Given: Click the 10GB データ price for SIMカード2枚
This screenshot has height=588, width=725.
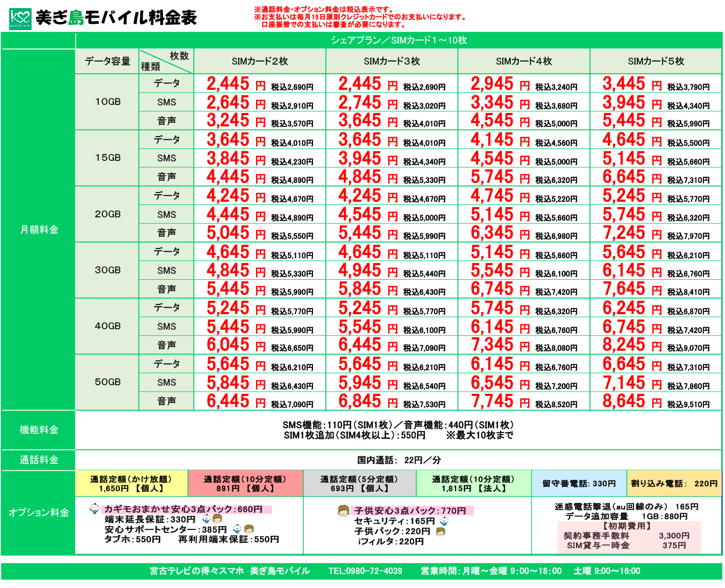Looking at the screenshot, I should click(x=237, y=84).
